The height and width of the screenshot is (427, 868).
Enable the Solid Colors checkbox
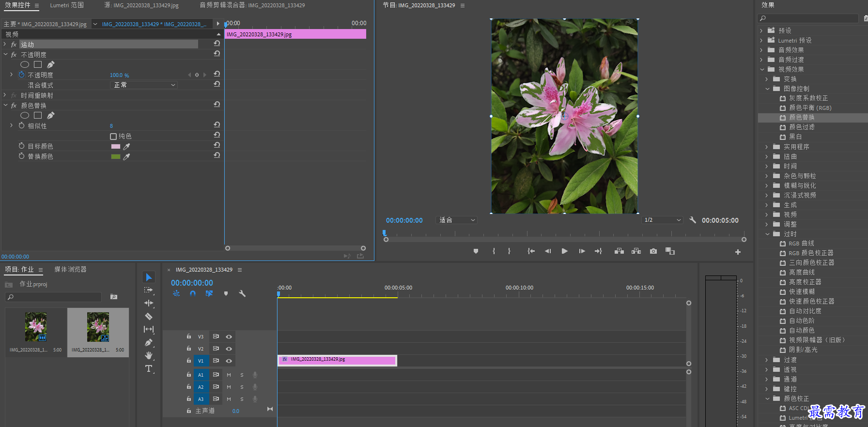[x=113, y=137]
